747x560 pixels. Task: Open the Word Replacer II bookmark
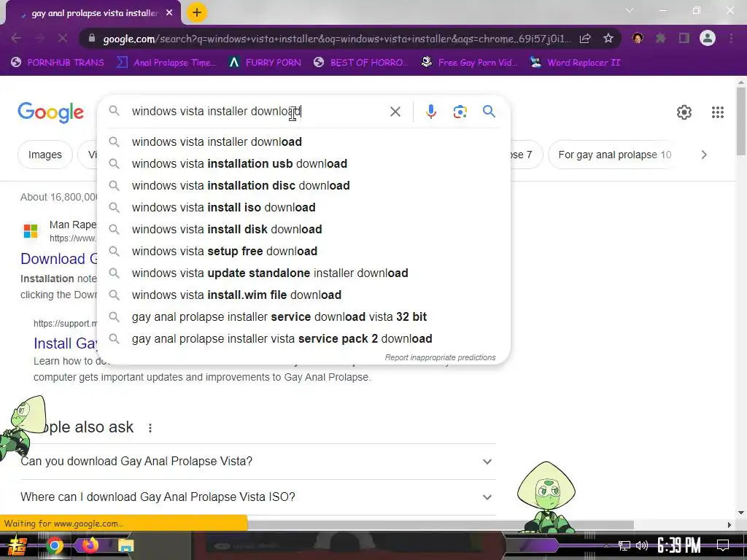pos(576,63)
